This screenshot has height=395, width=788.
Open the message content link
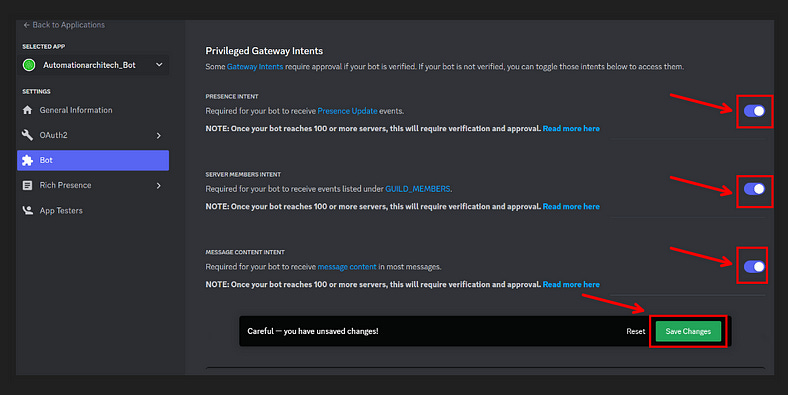click(x=347, y=267)
